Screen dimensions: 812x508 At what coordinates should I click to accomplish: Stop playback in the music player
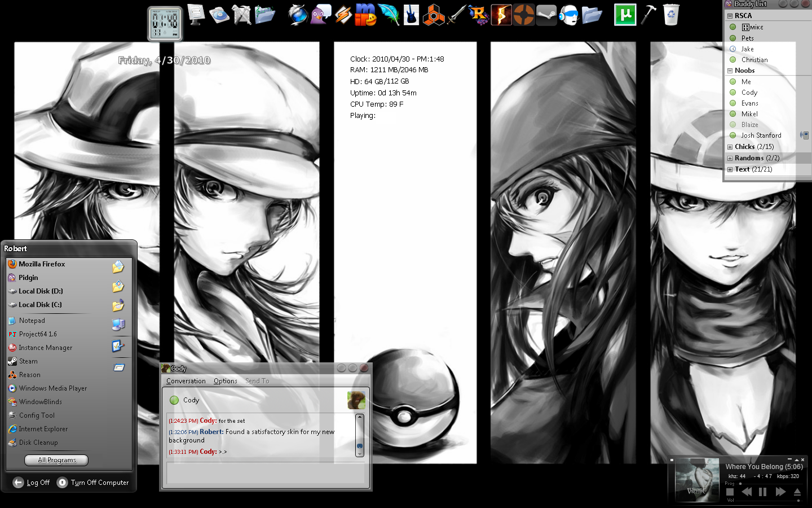click(730, 492)
